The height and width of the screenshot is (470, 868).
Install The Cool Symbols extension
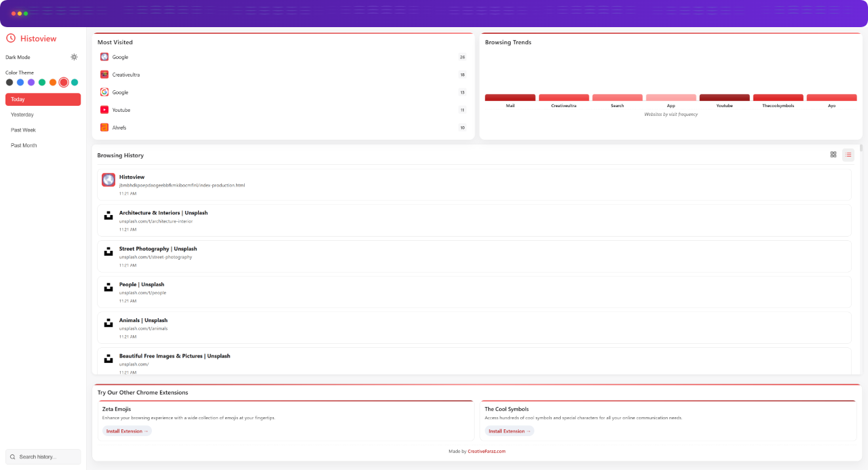(509, 431)
